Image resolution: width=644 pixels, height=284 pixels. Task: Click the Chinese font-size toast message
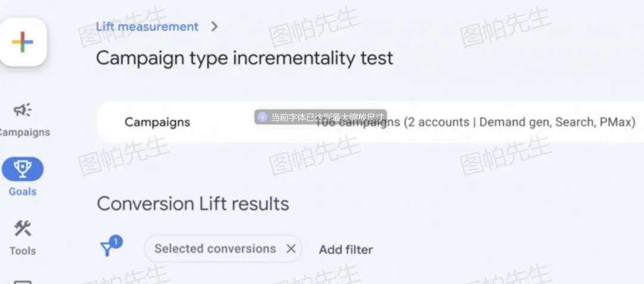coord(328,117)
